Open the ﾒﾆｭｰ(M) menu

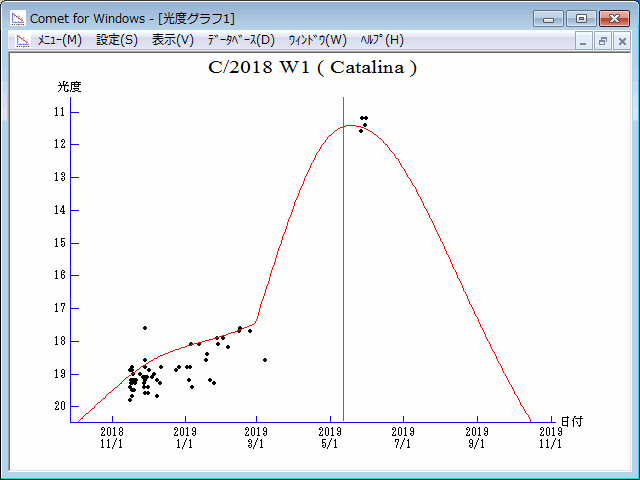(59, 40)
